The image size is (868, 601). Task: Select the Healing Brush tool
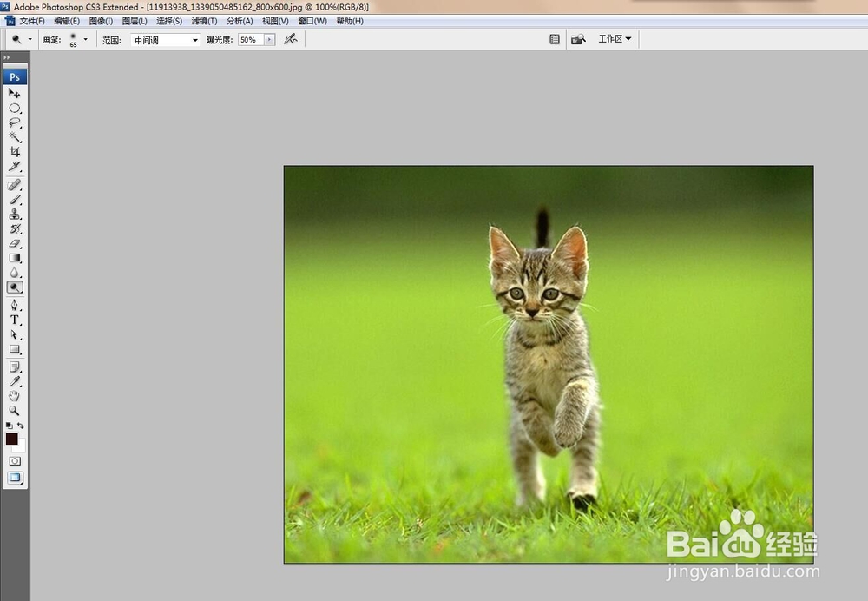coord(15,184)
